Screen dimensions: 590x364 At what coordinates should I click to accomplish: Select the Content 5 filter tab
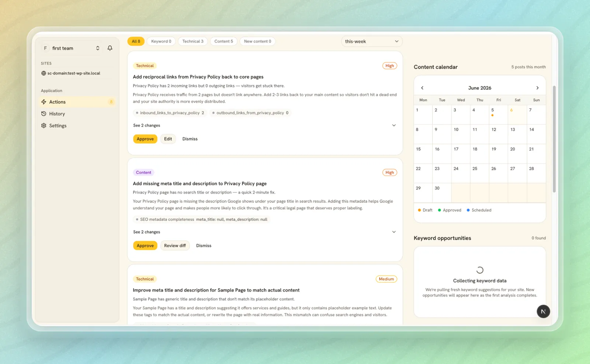223,41
